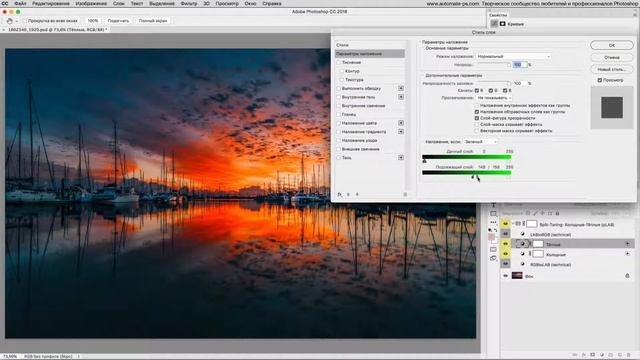Click the lock all icon in Layers panel
This screenshot has width=640, height=360.
(558, 213)
